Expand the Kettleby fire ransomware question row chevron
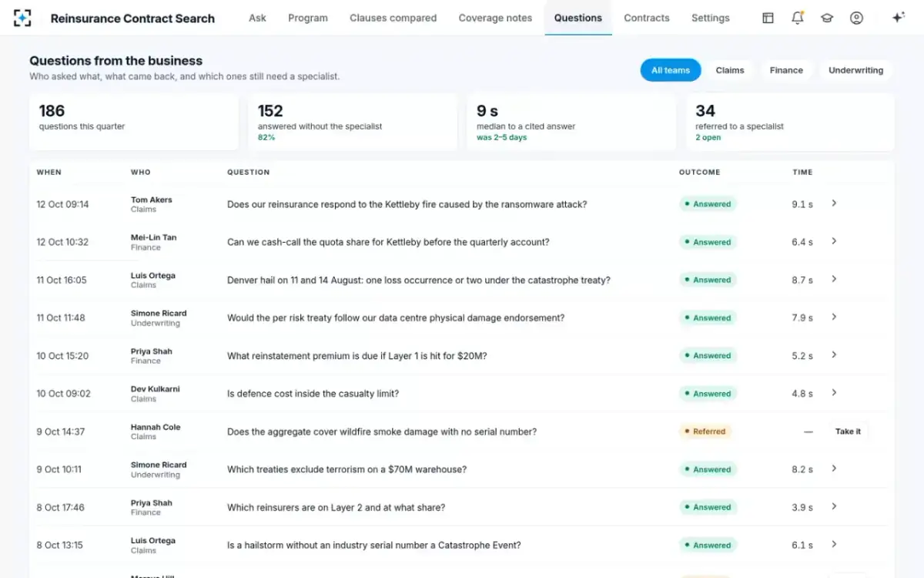Screen dimensions: 924x578 pos(834,203)
